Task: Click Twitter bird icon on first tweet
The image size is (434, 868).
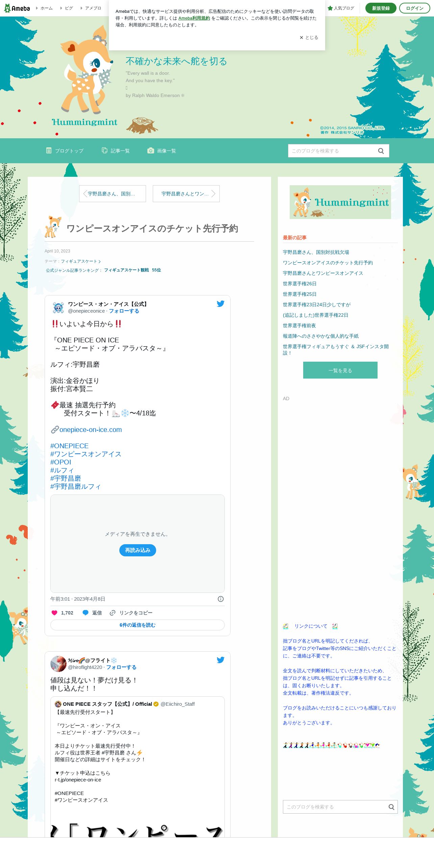Action: click(x=220, y=304)
